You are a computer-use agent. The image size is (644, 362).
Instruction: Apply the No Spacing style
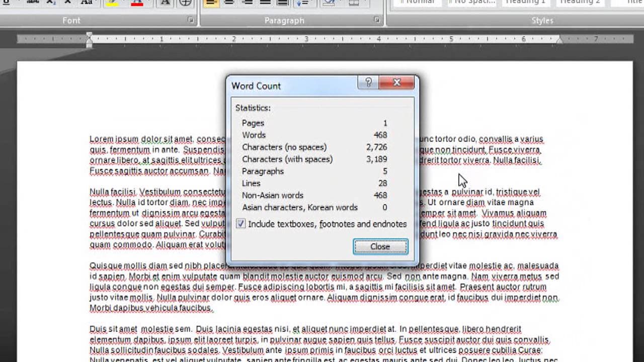pos(471,3)
